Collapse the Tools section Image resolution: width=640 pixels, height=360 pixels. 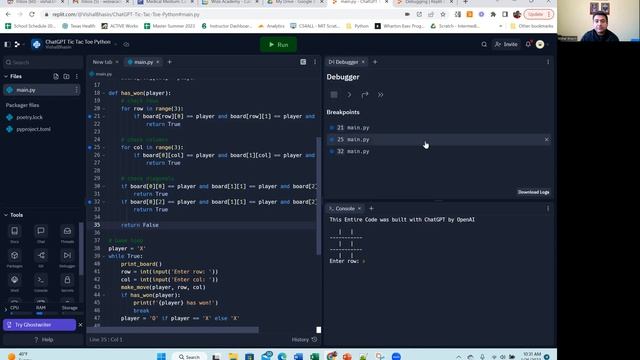[6, 215]
